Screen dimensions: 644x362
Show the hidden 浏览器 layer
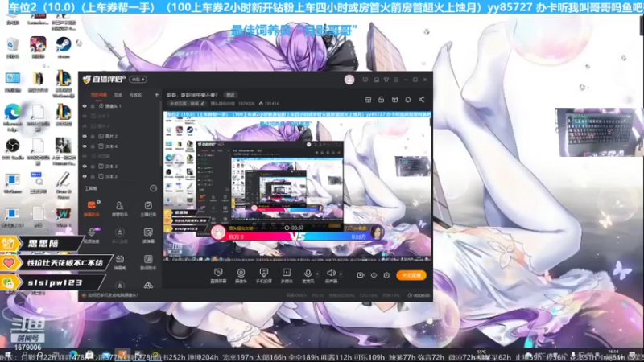click(x=85, y=156)
